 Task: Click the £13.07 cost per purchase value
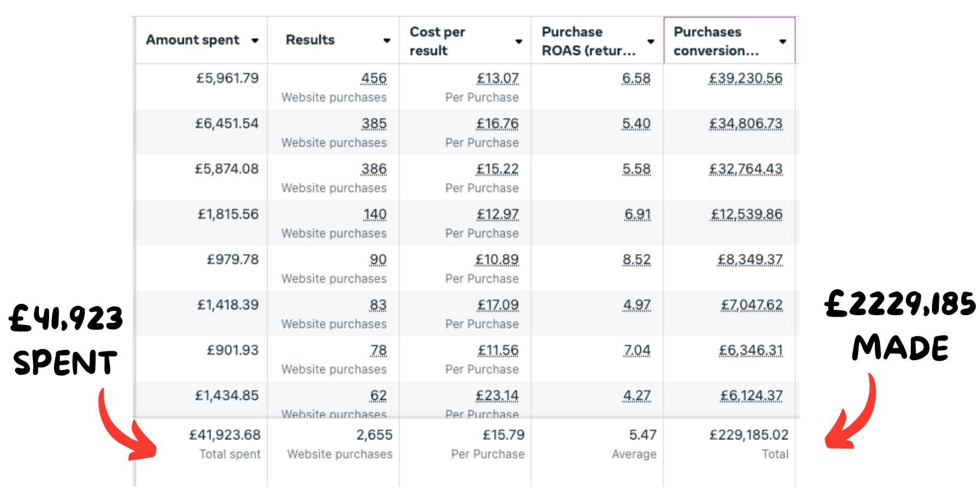[497, 78]
